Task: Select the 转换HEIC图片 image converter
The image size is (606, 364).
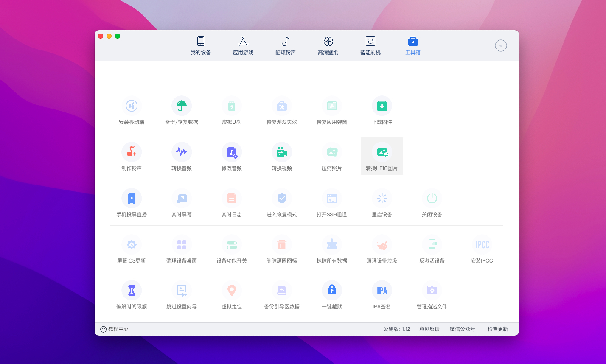Action: click(382, 152)
